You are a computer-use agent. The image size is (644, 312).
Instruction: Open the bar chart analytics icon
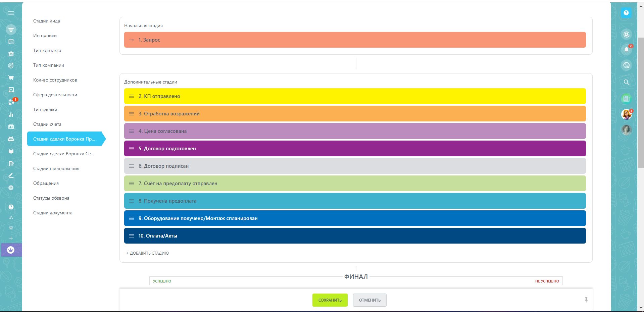pos(11,114)
